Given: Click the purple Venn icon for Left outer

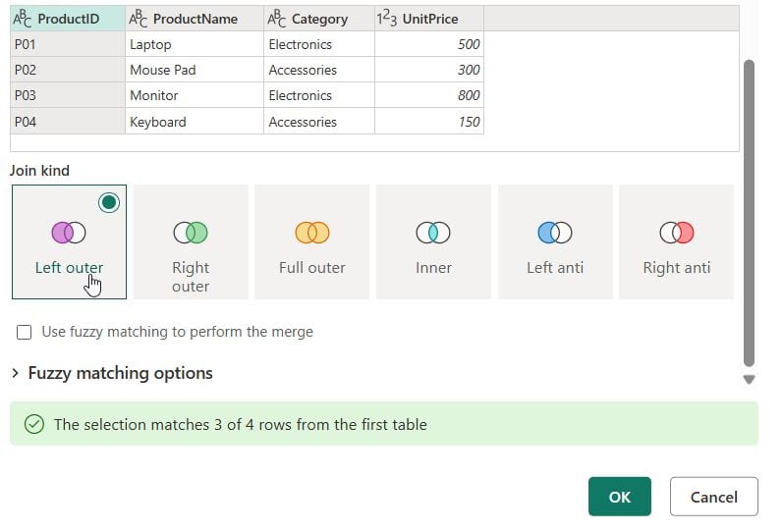Looking at the screenshot, I should pos(69,233).
